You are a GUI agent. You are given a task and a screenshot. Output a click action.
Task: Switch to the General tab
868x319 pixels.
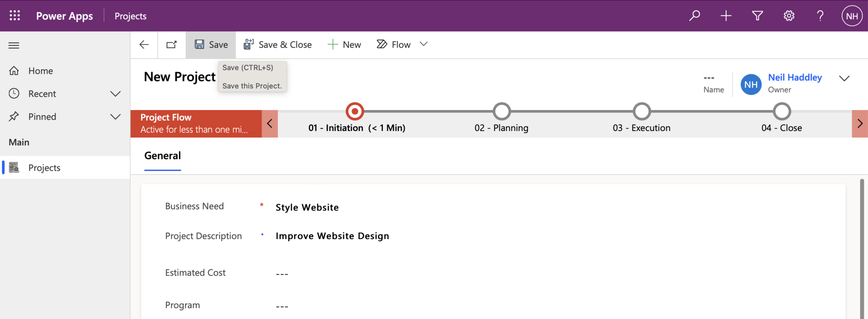point(163,156)
